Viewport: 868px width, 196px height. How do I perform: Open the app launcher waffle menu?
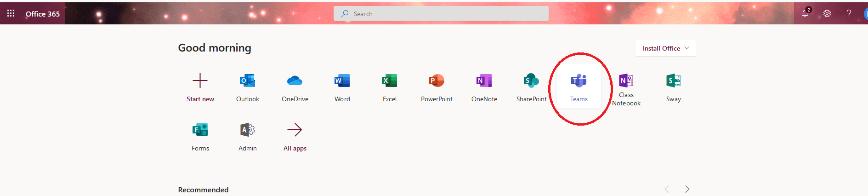tap(11, 13)
